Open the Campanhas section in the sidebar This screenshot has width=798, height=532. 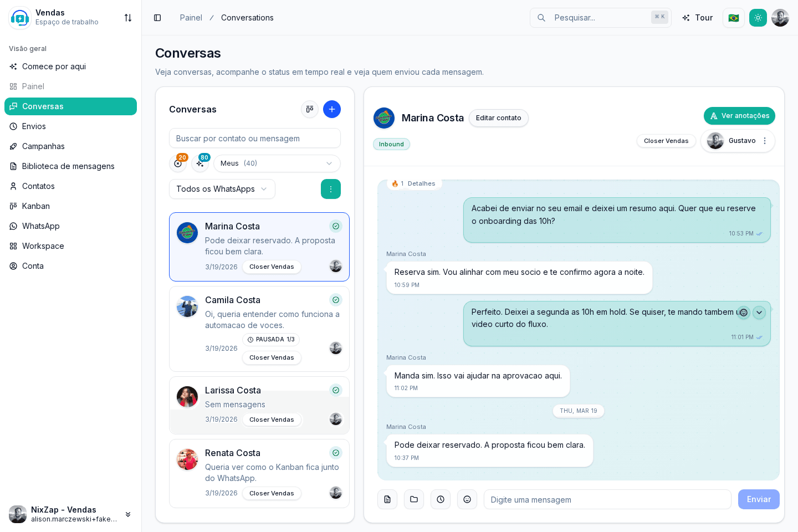pyautogui.click(x=43, y=146)
